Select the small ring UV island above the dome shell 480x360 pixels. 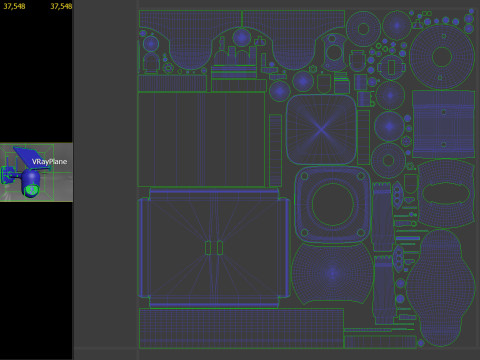coord(388,161)
